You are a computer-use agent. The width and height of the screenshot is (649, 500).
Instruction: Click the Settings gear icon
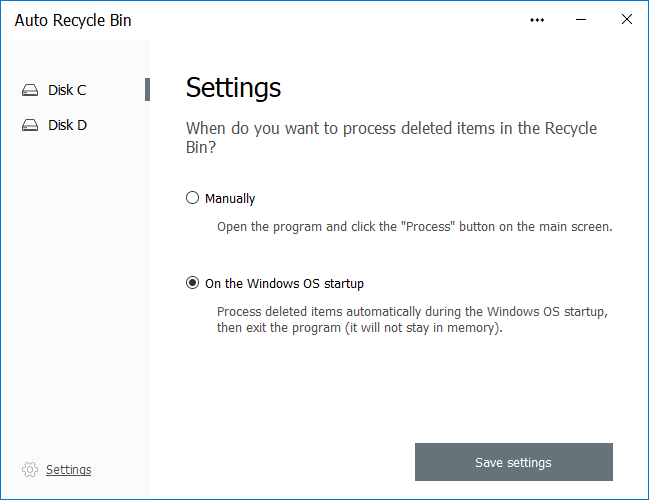click(30, 469)
